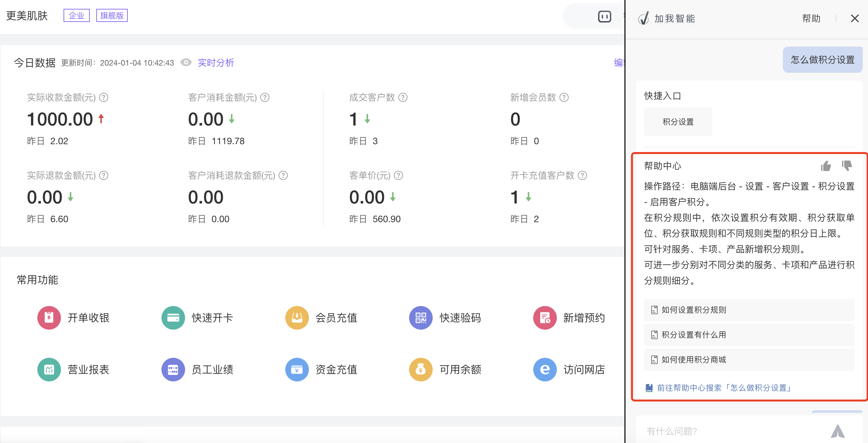Launch the 快速验码 QR code icon
The image size is (868, 443).
coord(421,318)
